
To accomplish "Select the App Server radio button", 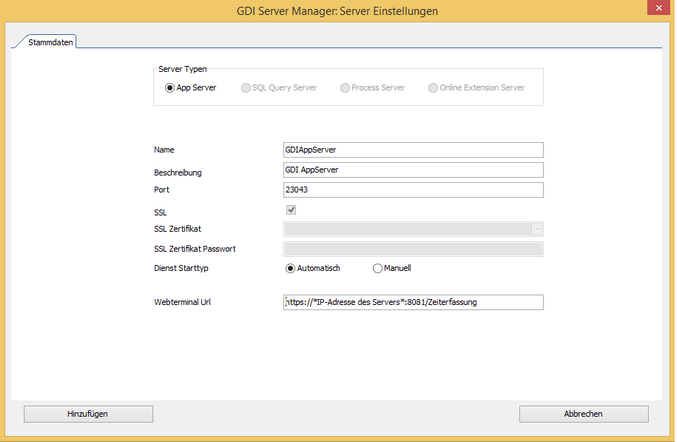I will pos(170,88).
